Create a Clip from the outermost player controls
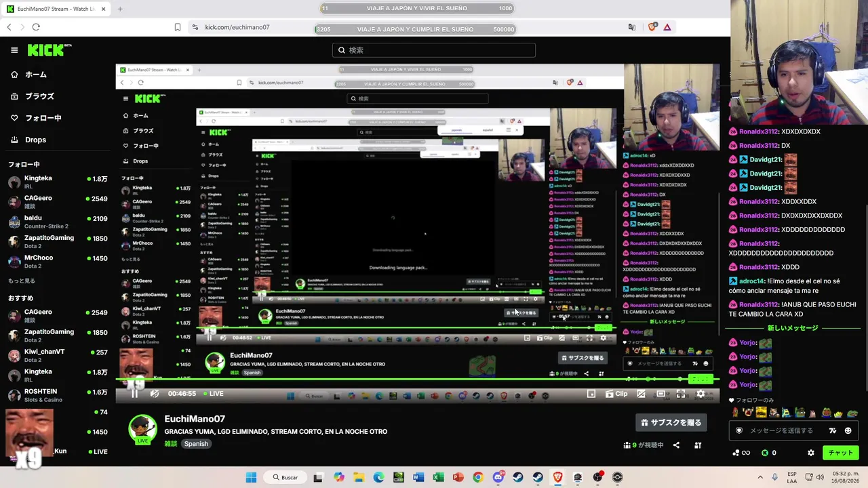The image size is (868, 488). [x=616, y=394]
